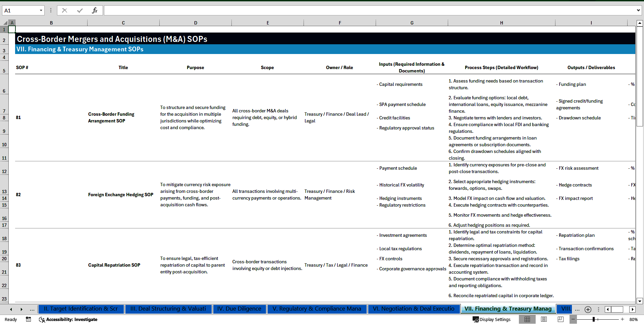
Task: Switch to the Due Diligence sheet tab
Action: tap(239, 309)
